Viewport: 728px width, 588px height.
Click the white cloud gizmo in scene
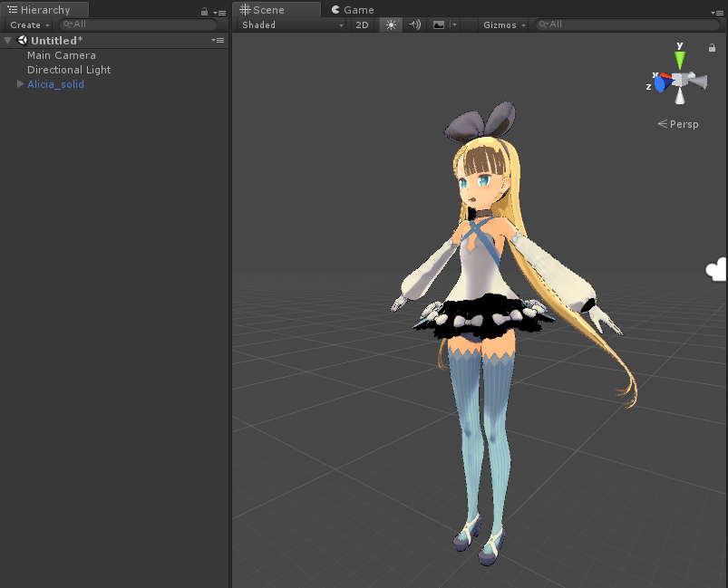(716, 269)
